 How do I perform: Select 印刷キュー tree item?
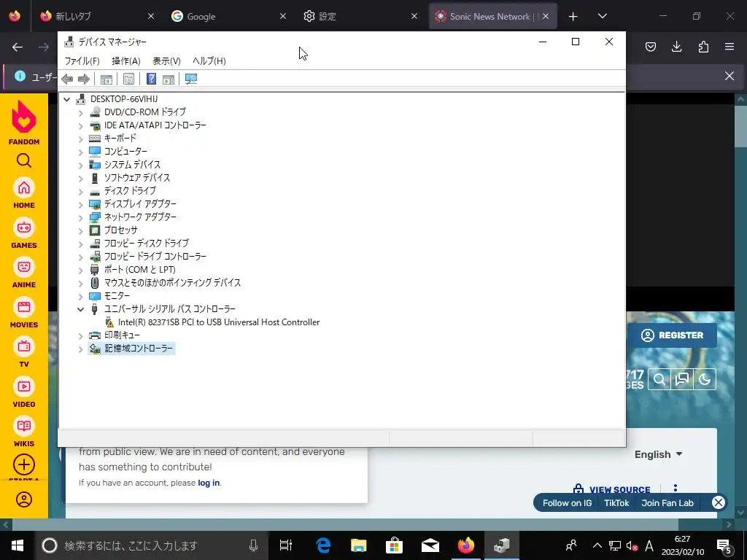point(122,335)
